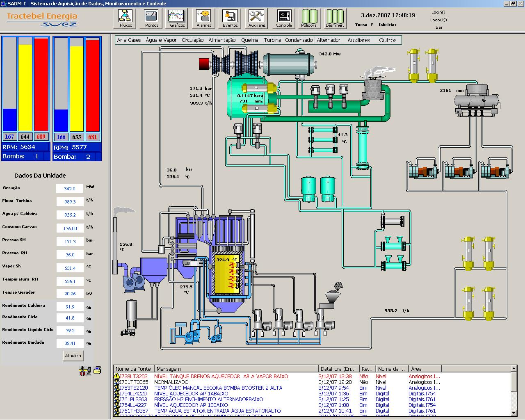Switch to the Condensado tab
This screenshot has height=420, width=525.
tap(299, 40)
